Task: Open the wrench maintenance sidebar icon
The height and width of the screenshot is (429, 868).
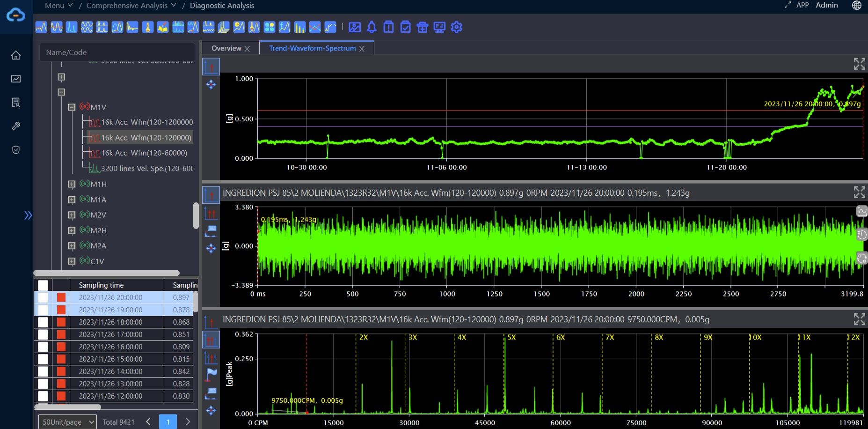Action: click(x=16, y=126)
